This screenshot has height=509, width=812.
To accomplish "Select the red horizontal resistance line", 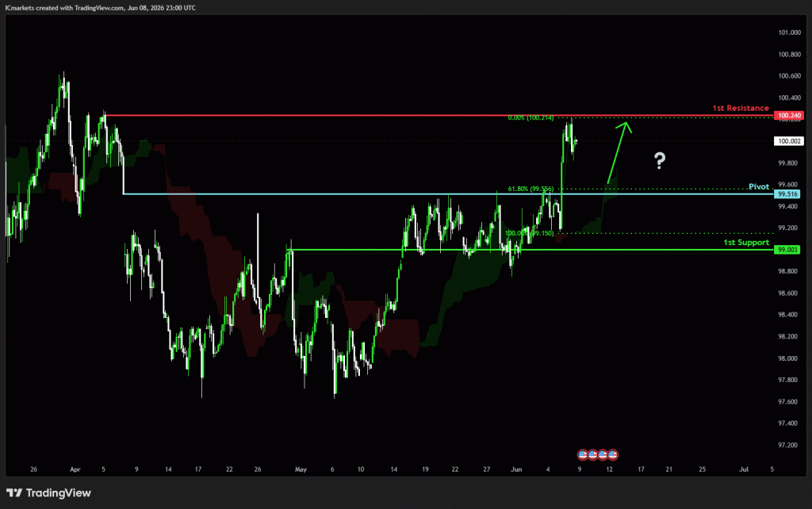I will [x=439, y=116].
